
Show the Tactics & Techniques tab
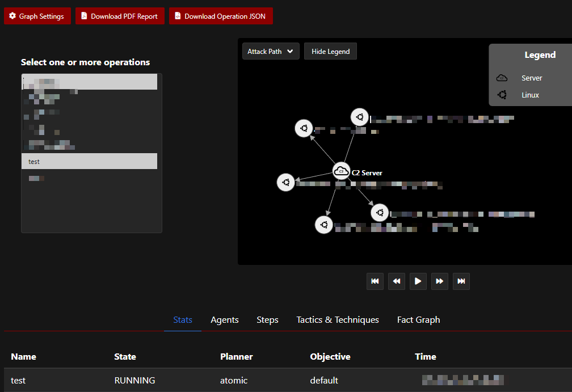(x=338, y=320)
